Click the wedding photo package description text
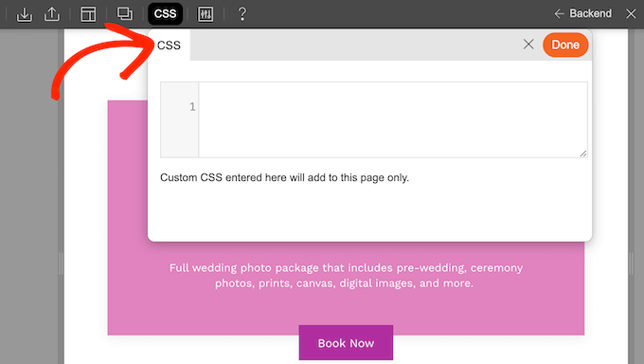Image resolution: width=644 pixels, height=364 pixels. coord(346,276)
